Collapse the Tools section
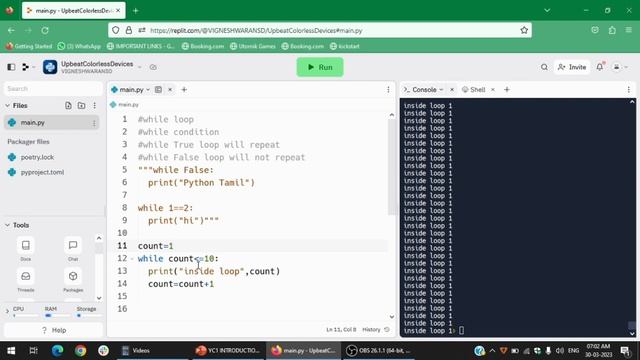This screenshot has width=640, height=360. coord(7,225)
